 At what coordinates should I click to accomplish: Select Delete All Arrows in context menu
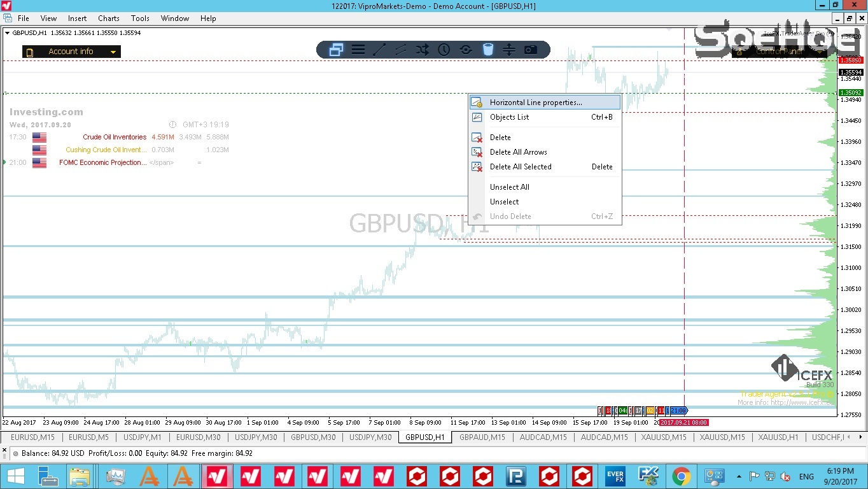tap(518, 152)
